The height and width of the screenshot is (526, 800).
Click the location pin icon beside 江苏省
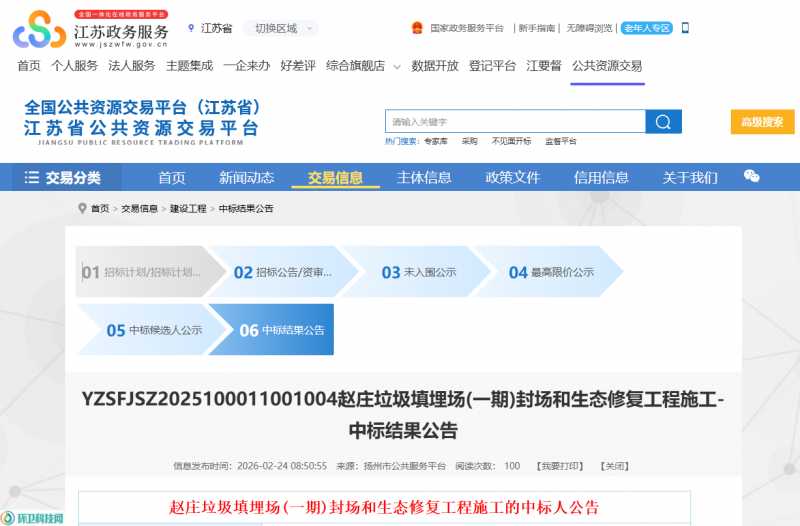click(191, 28)
